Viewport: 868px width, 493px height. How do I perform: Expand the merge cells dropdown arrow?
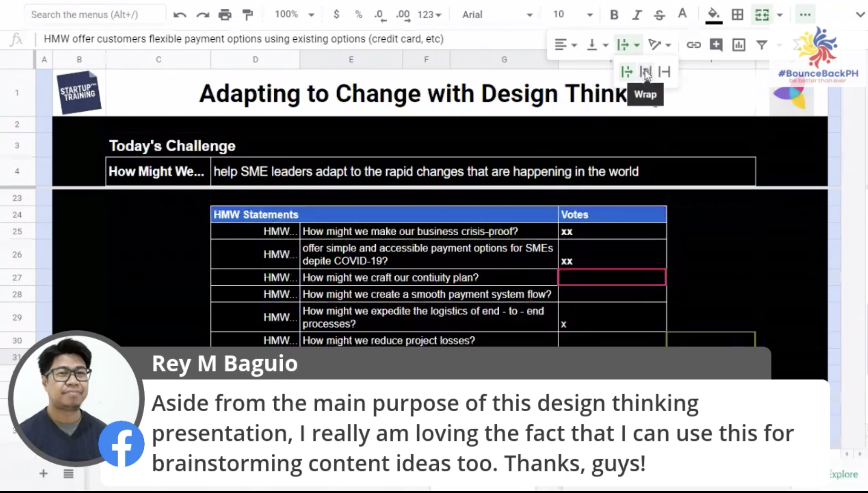click(x=780, y=15)
